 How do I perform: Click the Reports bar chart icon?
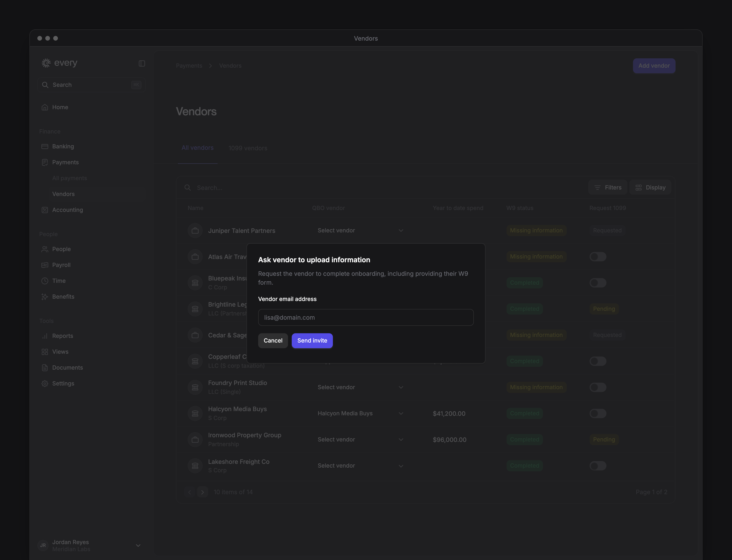(45, 336)
